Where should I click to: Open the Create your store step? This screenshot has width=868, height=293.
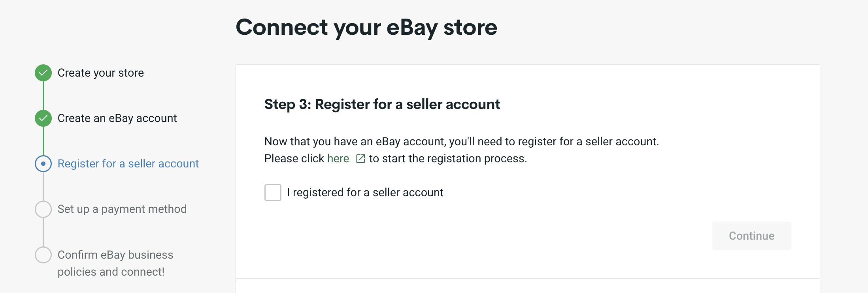pyautogui.click(x=101, y=73)
